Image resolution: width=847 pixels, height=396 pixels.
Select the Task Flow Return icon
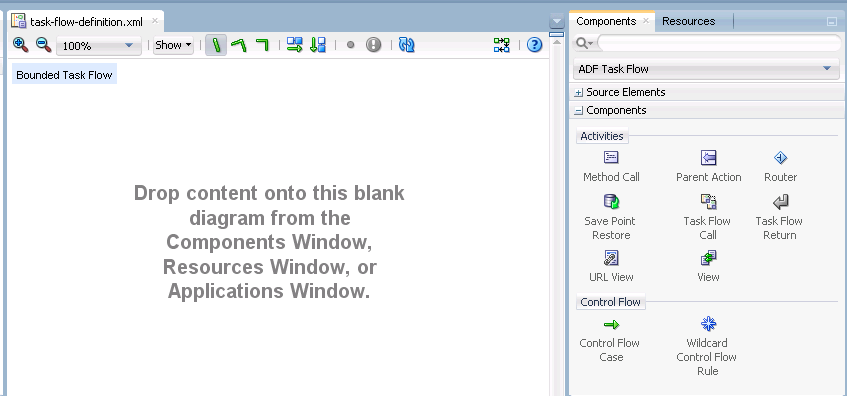[x=780, y=202]
